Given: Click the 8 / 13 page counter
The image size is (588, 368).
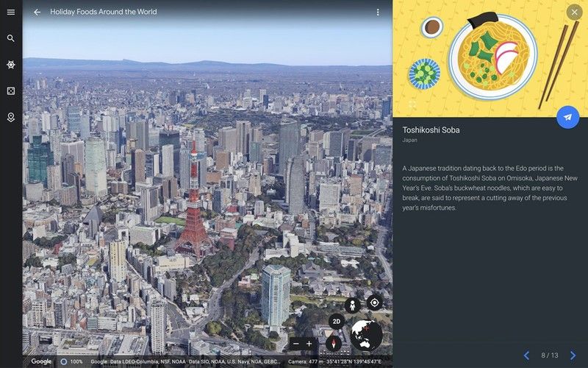Looking at the screenshot, I should (549, 355).
